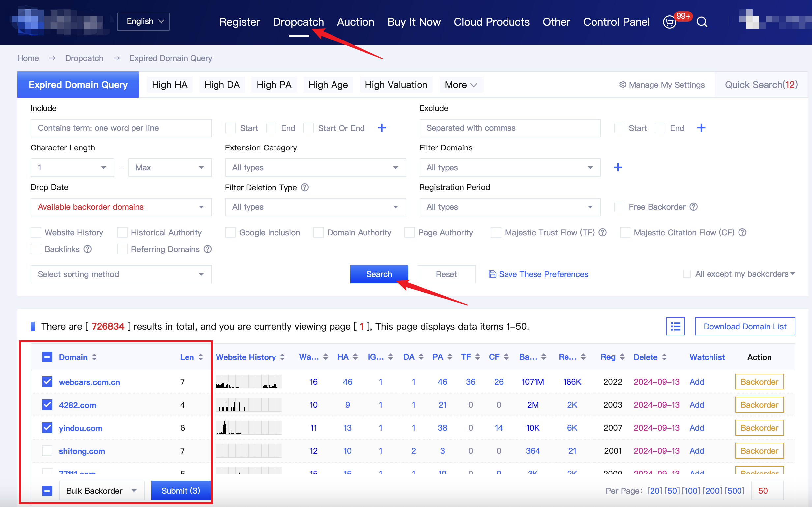
Task: Click help icon next to Filter Deletion Type
Action: coord(305,187)
